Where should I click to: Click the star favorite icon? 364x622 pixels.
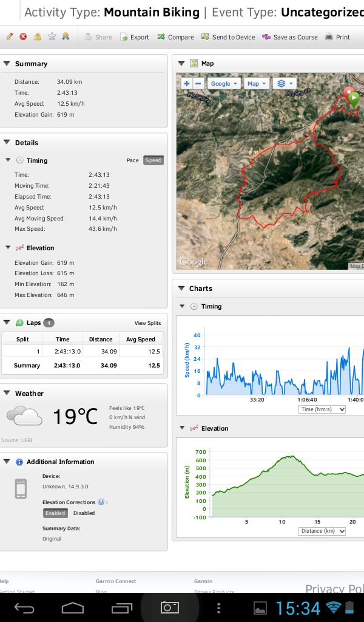click(52, 36)
